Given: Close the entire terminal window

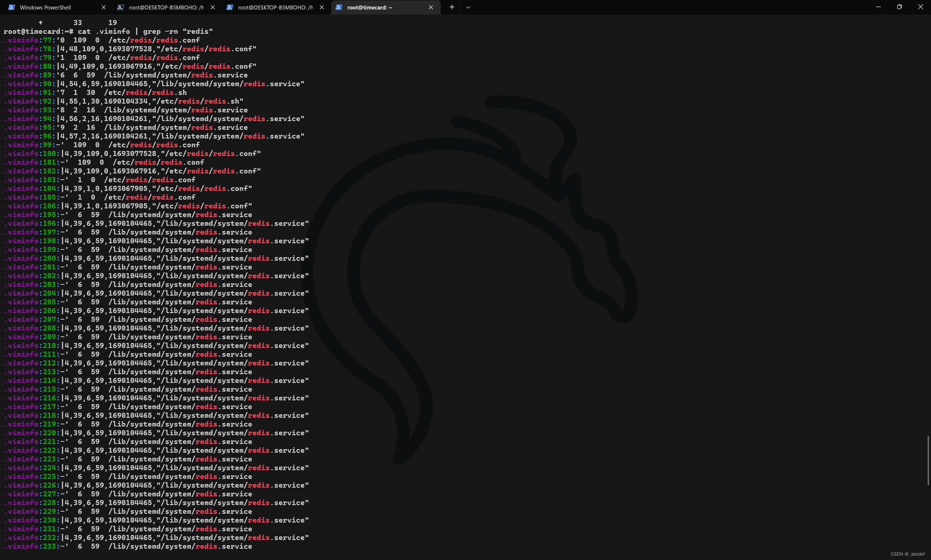Looking at the screenshot, I should [920, 7].
